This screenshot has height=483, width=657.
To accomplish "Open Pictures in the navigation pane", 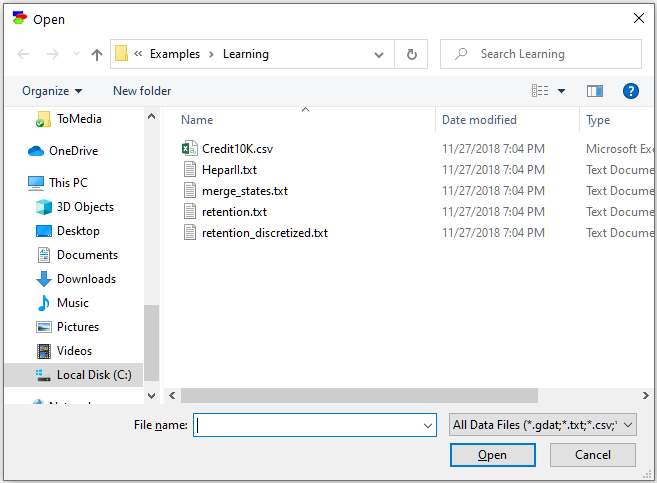I will pos(78,327).
